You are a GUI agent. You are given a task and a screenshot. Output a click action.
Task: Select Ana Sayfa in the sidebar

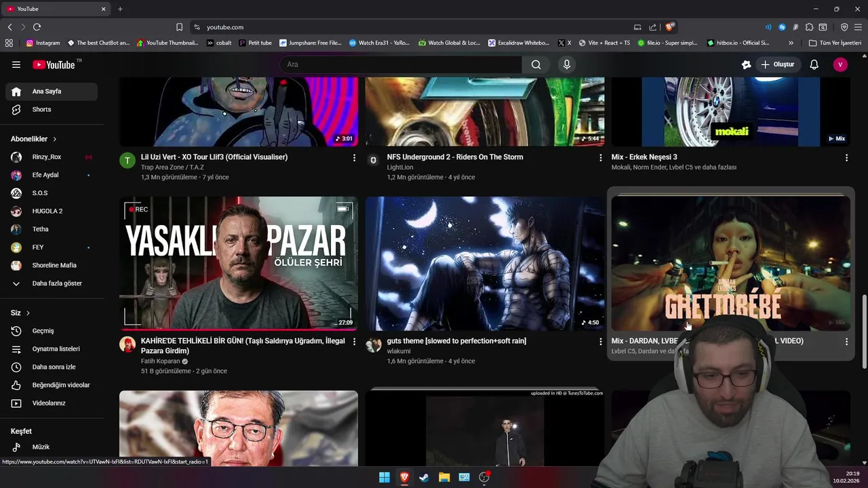pos(51,91)
